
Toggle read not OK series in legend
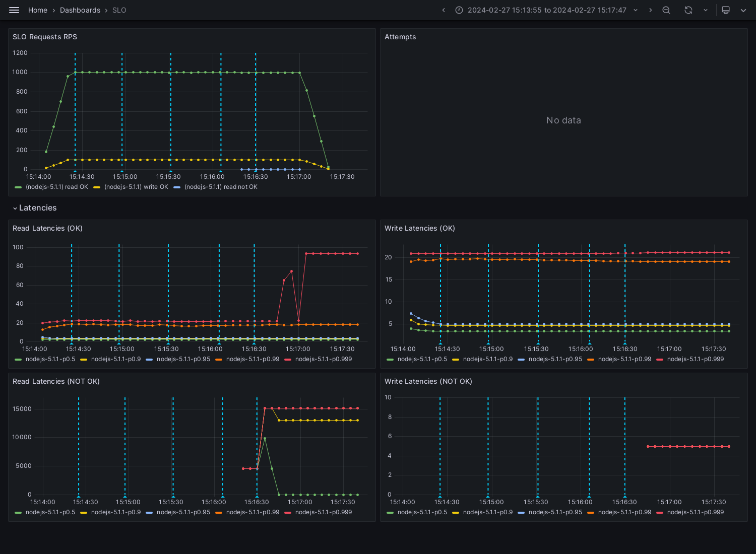pyautogui.click(x=221, y=187)
